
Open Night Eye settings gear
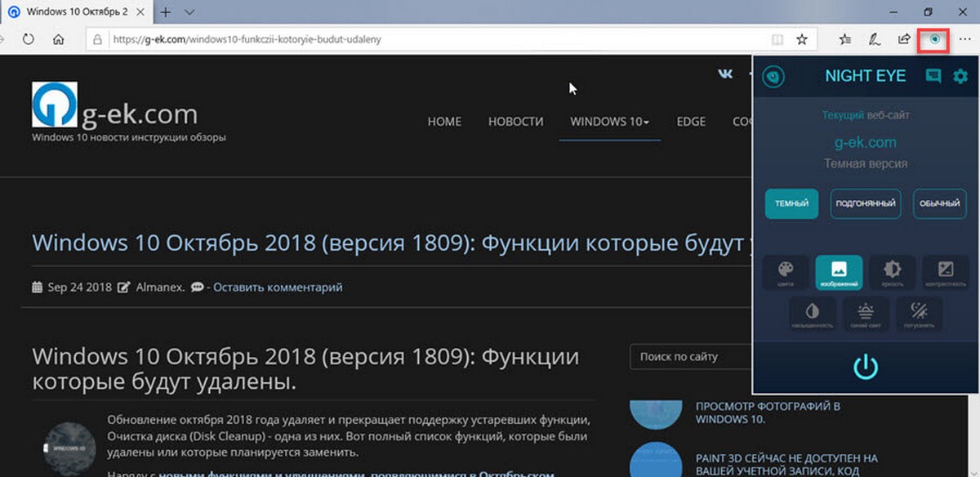960,76
